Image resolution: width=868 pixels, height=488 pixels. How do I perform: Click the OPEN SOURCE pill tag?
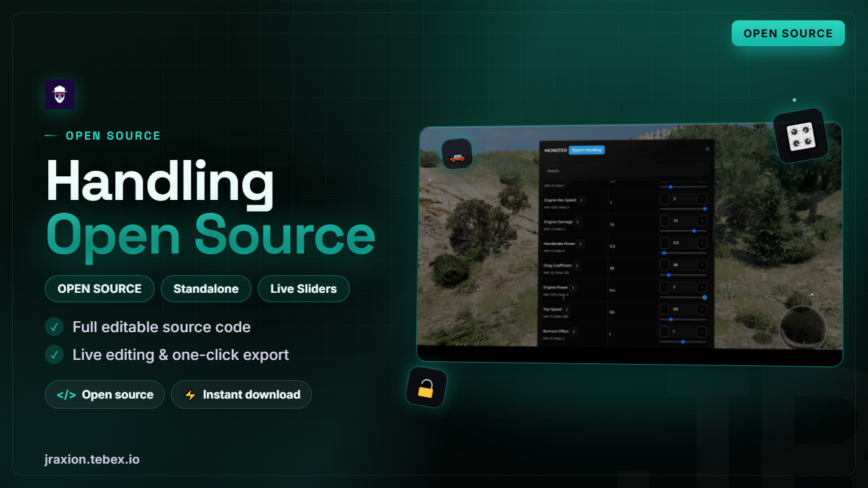[100, 289]
